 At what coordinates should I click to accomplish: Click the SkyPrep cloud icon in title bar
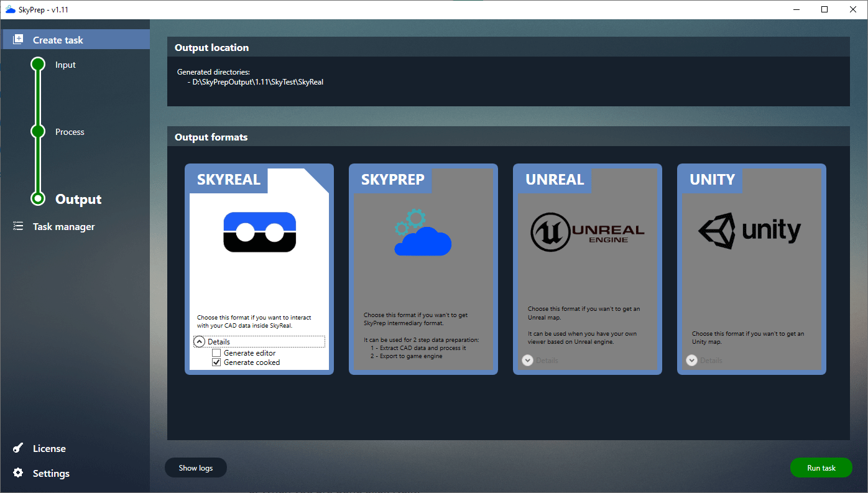[10, 9]
